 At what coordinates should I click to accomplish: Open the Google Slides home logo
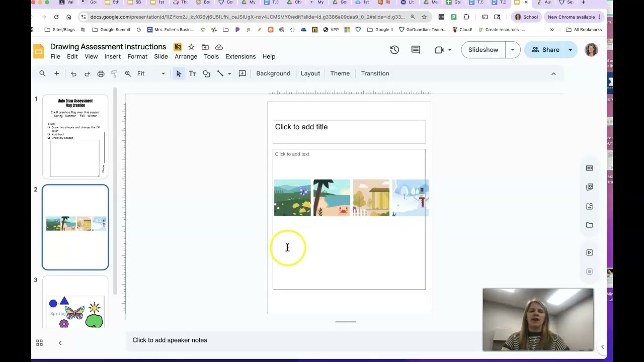coord(39,51)
